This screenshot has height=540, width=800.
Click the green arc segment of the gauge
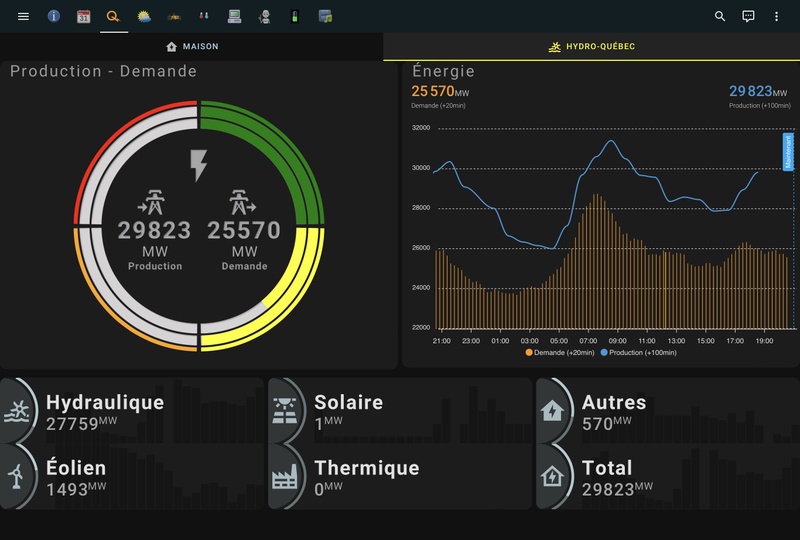(282, 147)
